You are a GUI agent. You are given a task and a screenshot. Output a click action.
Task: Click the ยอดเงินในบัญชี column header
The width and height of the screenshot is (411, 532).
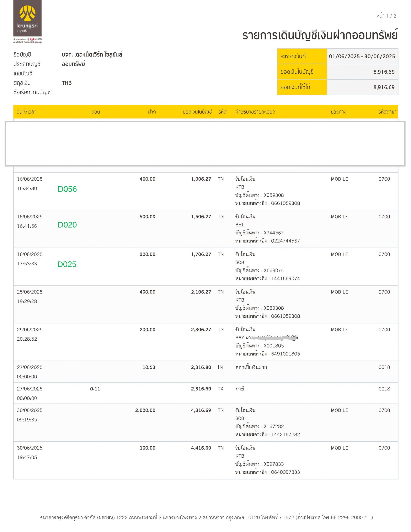[197, 112]
